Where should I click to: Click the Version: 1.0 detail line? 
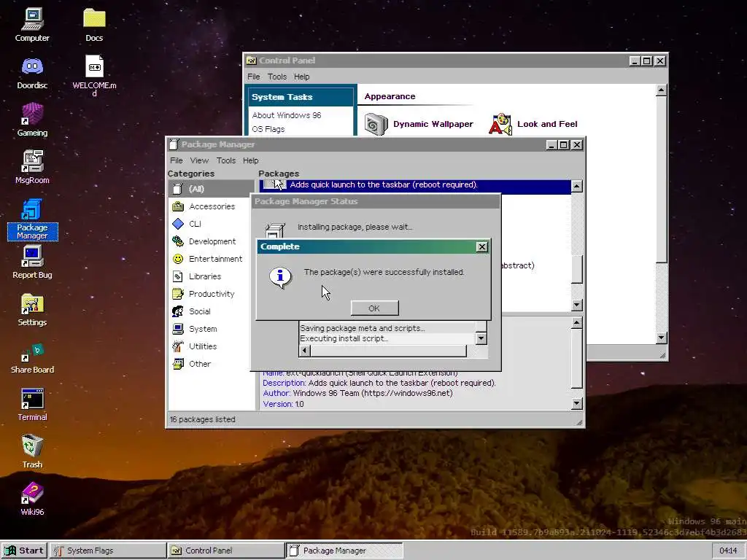click(x=283, y=404)
